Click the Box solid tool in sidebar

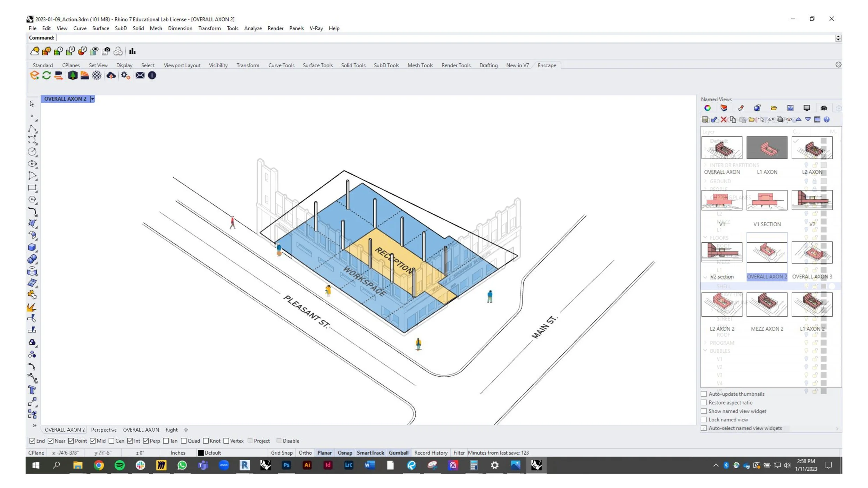coord(32,247)
